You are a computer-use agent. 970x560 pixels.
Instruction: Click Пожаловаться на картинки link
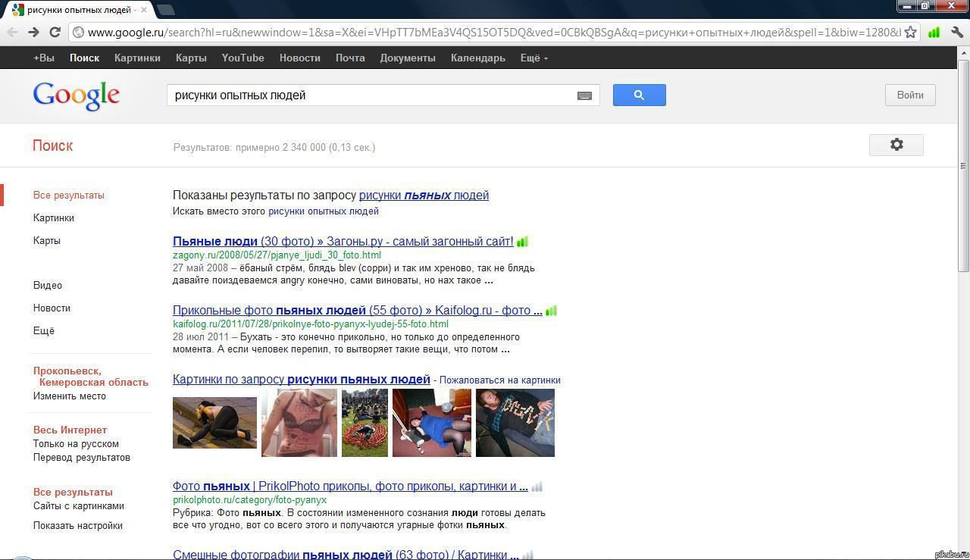(x=500, y=380)
